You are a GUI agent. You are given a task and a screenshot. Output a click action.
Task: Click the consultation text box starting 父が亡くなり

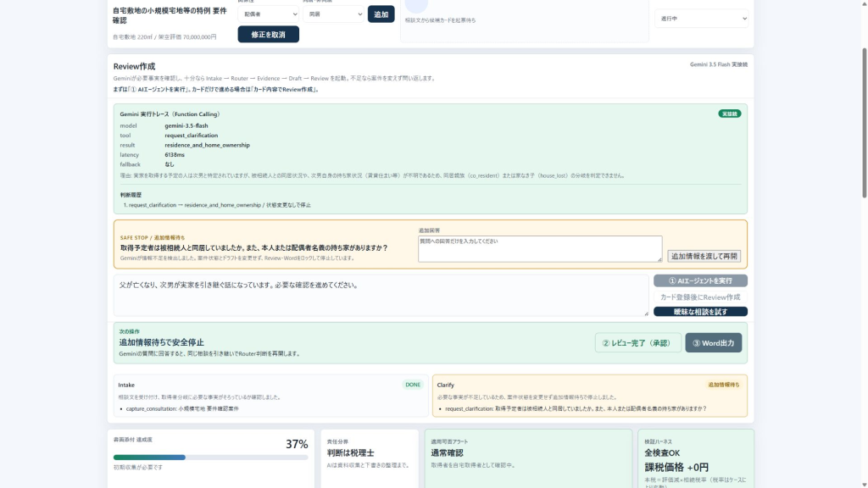click(381, 296)
